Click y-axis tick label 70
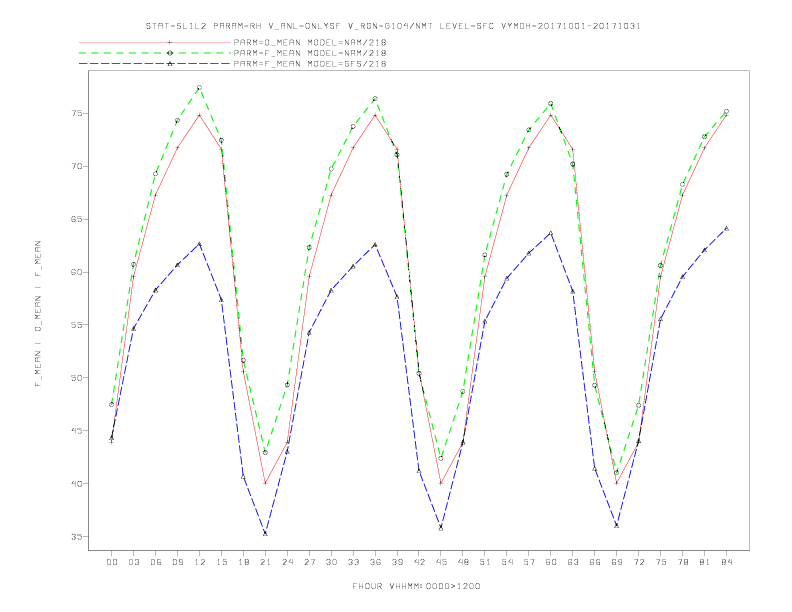This screenshot has height=612, width=792. pos(77,166)
